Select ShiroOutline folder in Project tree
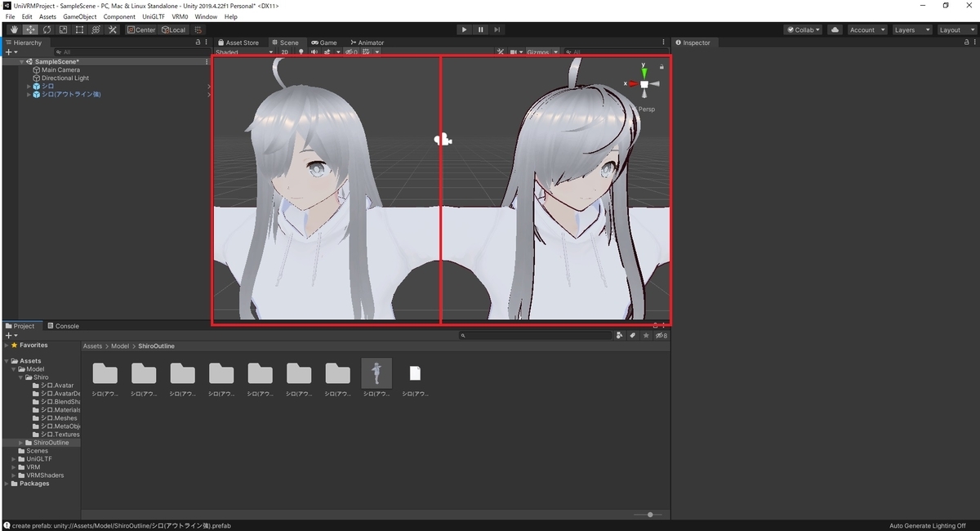The height and width of the screenshot is (531, 980). tap(51, 443)
